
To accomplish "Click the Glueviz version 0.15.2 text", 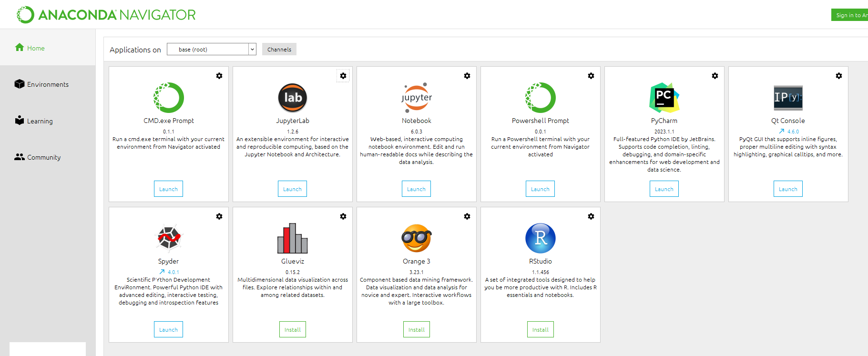I will point(293,272).
